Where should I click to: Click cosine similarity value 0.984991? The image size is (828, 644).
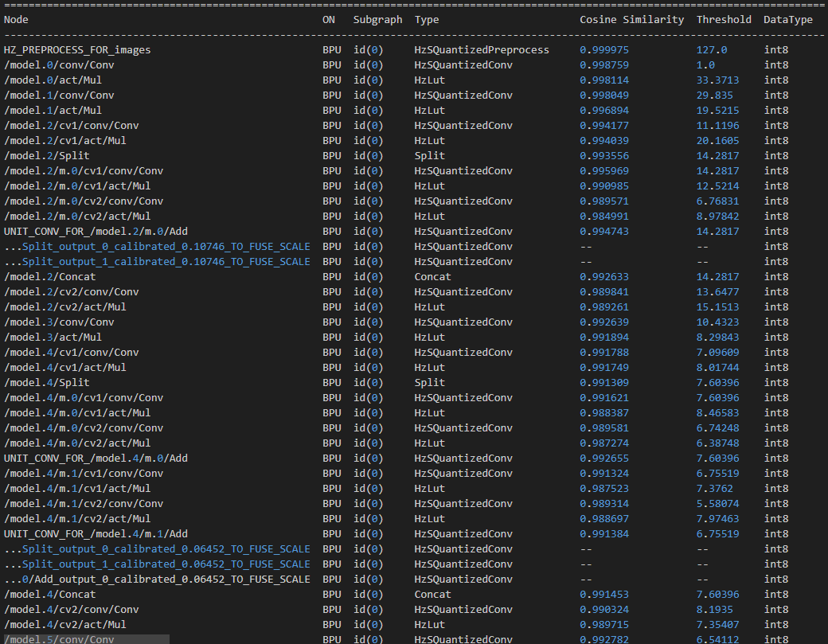click(x=603, y=217)
